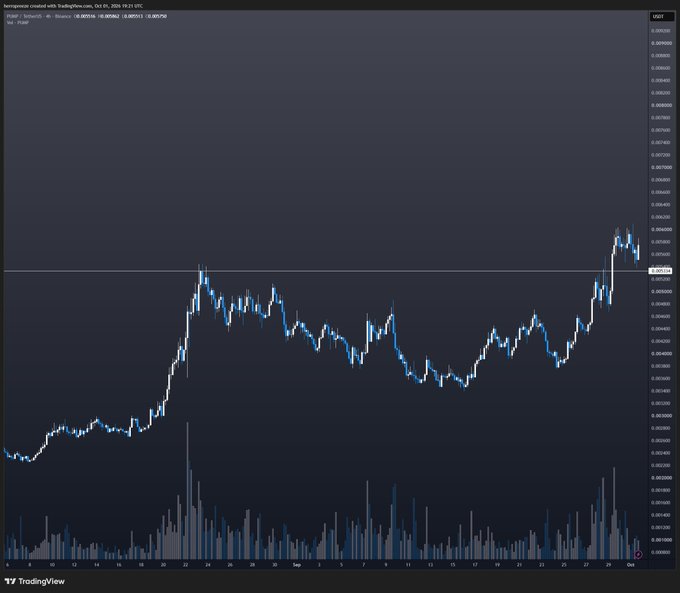Click the 22 date label on time axis
The width and height of the screenshot is (680, 593).
click(x=186, y=565)
